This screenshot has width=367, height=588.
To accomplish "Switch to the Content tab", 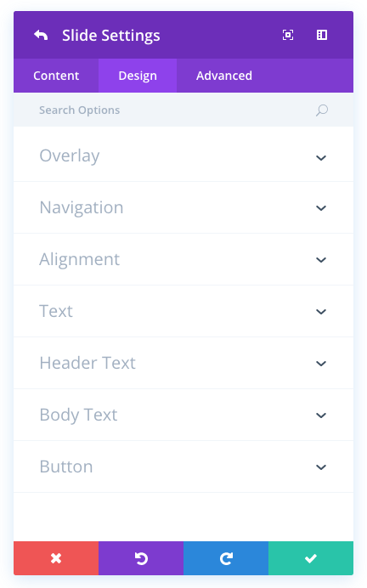I will 56,76.
